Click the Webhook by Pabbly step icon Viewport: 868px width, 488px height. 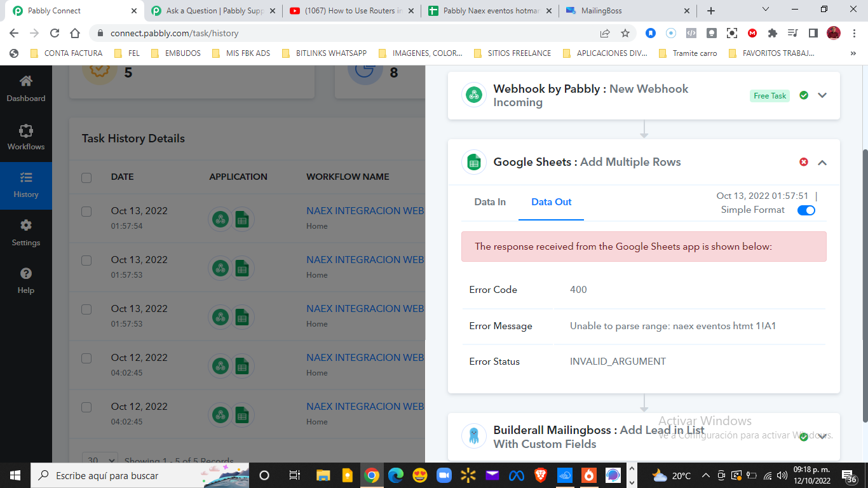473,95
